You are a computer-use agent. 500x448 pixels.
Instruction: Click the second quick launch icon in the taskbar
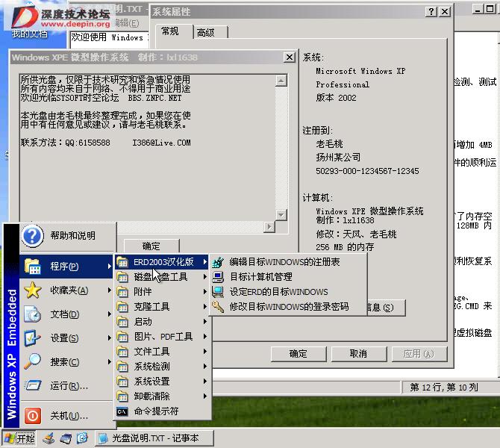pyautogui.click(x=66, y=438)
